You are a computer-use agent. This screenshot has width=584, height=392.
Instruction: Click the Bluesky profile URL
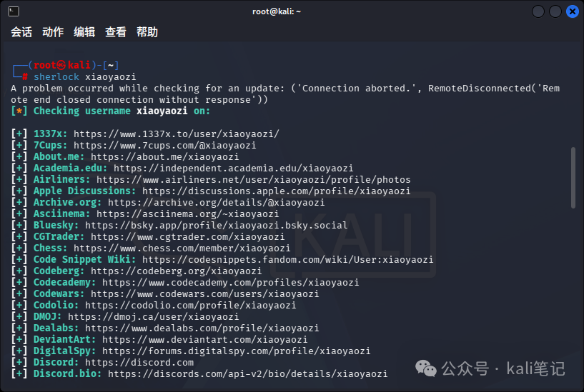pyautogui.click(x=216, y=225)
